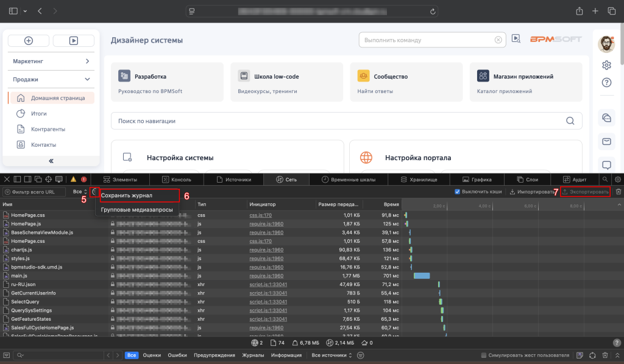Viewport: 624px width, 364px height.
Task: Clear network items with trash icon
Action: coord(619,192)
